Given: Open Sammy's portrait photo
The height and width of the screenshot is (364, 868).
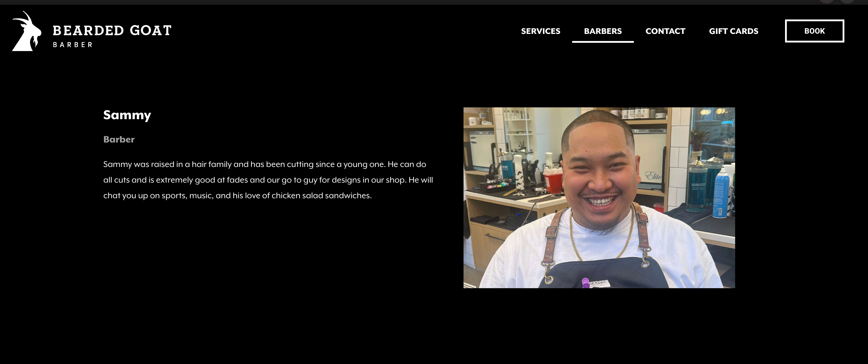Looking at the screenshot, I should click(599, 198).
